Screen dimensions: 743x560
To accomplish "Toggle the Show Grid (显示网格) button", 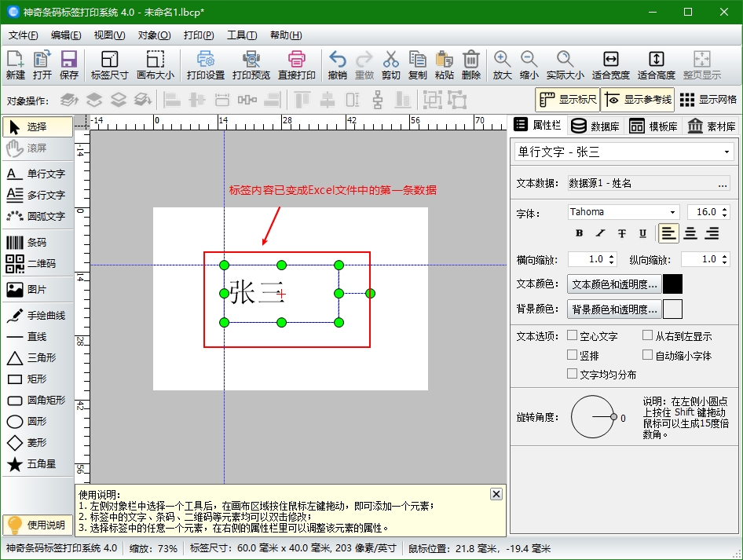I will click(708, 100).
